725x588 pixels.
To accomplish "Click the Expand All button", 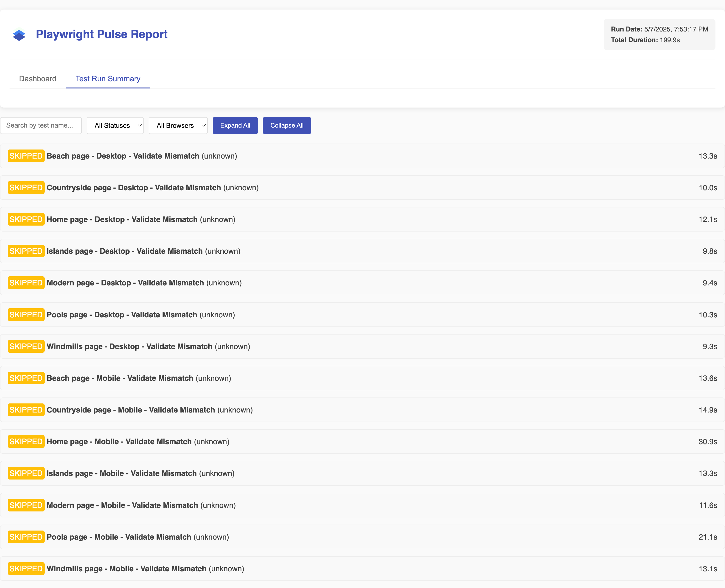I will coord(235,125).
